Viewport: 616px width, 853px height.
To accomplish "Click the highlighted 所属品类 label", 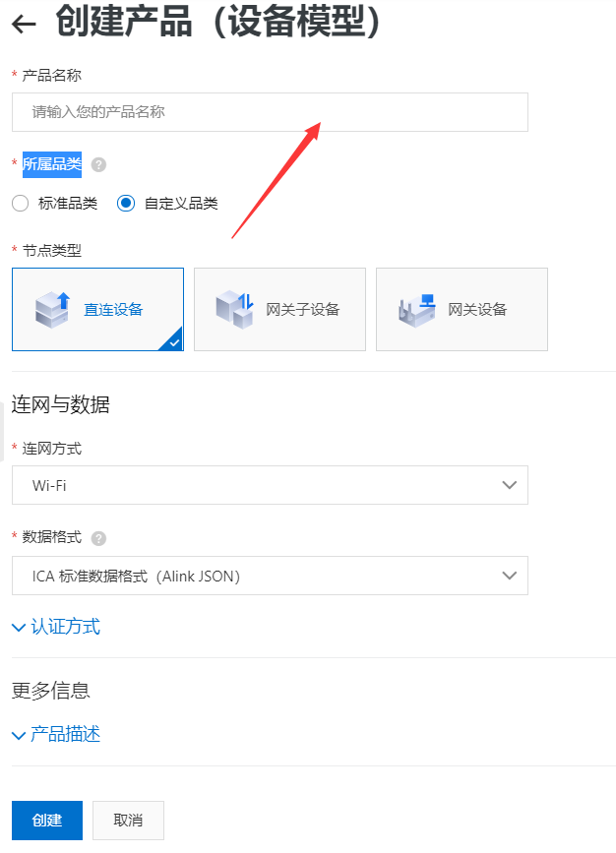I will coord(52,164).
